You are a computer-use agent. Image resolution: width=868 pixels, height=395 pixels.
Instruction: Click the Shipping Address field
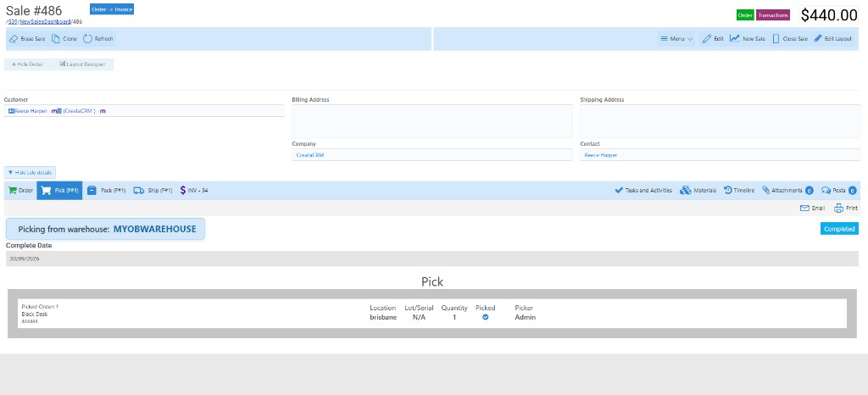click(x=721, y=121)
